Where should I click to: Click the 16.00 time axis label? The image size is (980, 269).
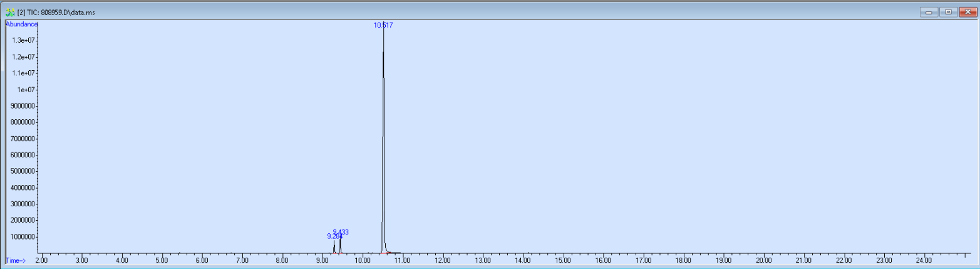click(603, 260)
